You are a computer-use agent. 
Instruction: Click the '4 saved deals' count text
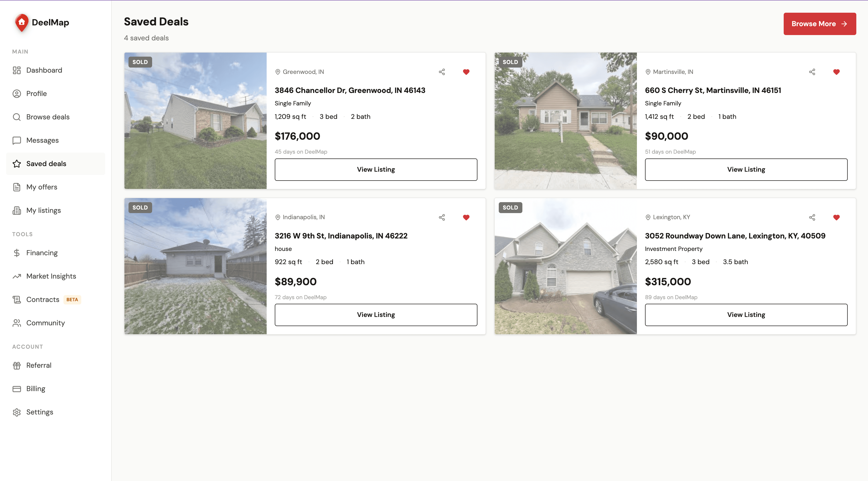tap(146, 38)
